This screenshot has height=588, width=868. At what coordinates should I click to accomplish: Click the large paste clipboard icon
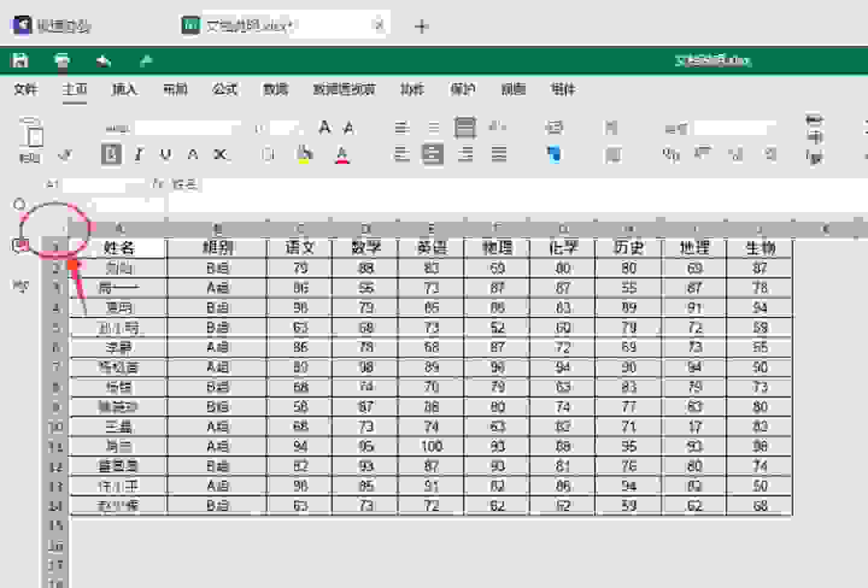pyautogui.click(x=32, y=133)
